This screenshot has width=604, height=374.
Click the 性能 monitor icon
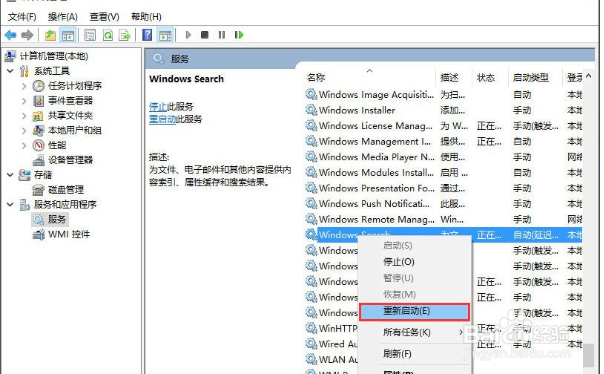coord(39,145)
